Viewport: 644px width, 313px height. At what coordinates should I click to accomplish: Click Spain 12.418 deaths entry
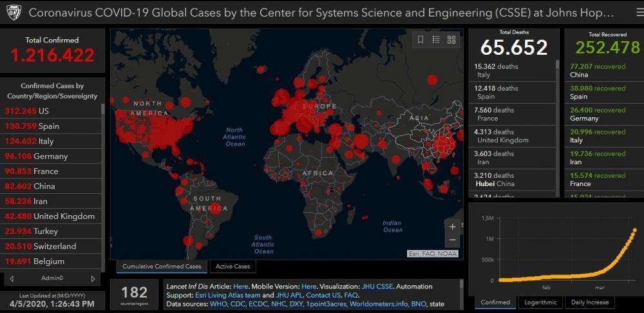[x=512, y=93]
